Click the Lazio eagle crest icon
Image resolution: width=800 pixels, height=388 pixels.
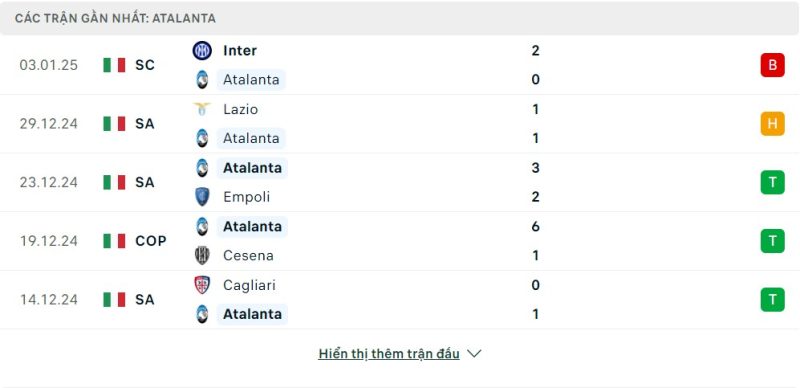coord(202,109)
